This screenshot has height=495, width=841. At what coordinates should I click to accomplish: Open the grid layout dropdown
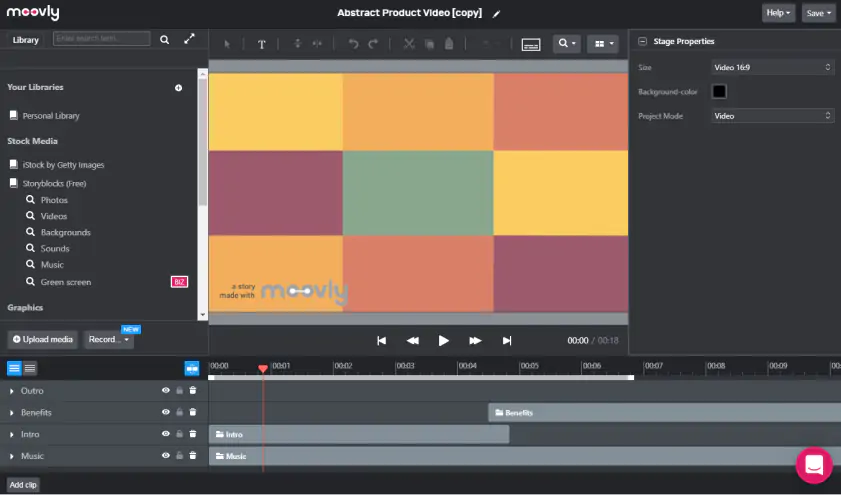[603, 44]
